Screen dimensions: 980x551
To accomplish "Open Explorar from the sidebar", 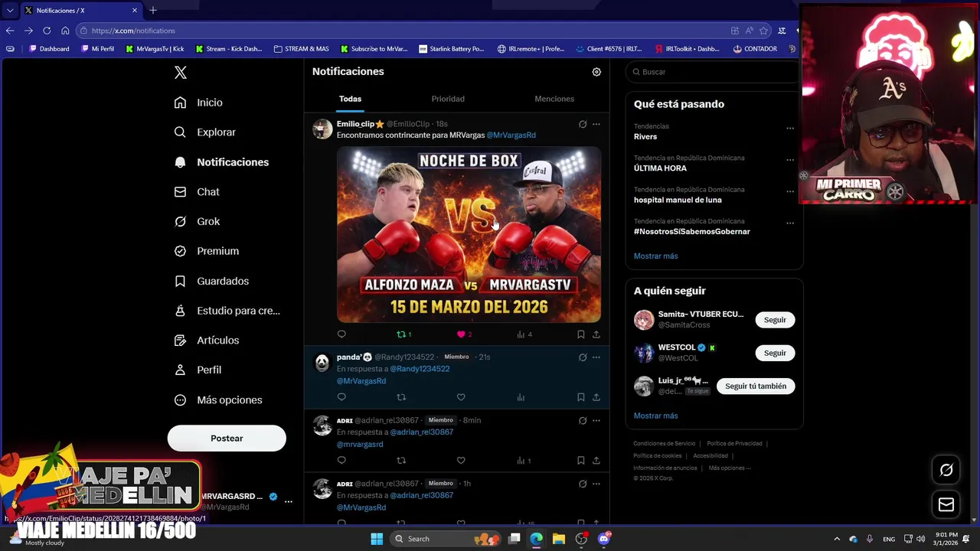I will coord(205,132).
